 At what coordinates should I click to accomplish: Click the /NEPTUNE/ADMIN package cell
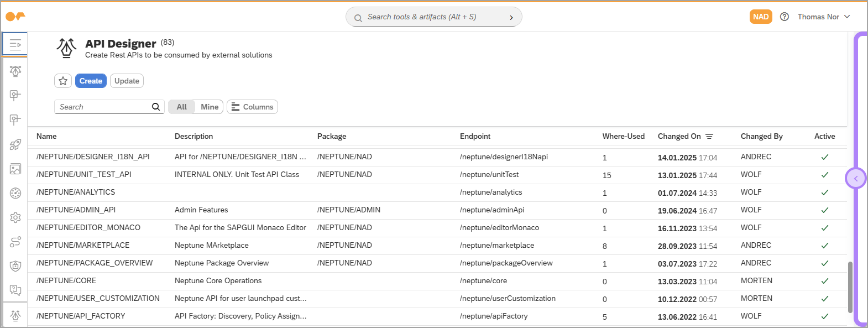[x=349, y=210]
